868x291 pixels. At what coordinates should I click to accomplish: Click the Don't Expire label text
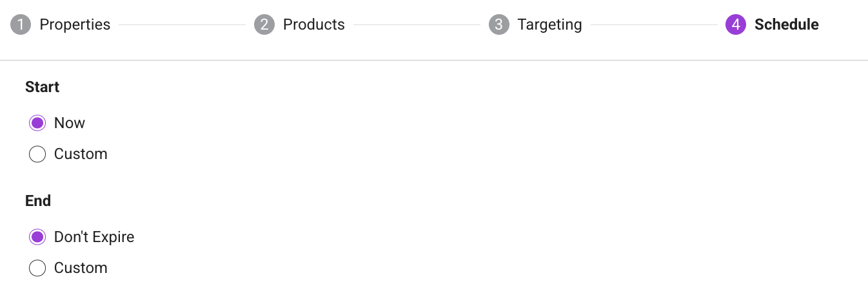[x=94, y=237]
